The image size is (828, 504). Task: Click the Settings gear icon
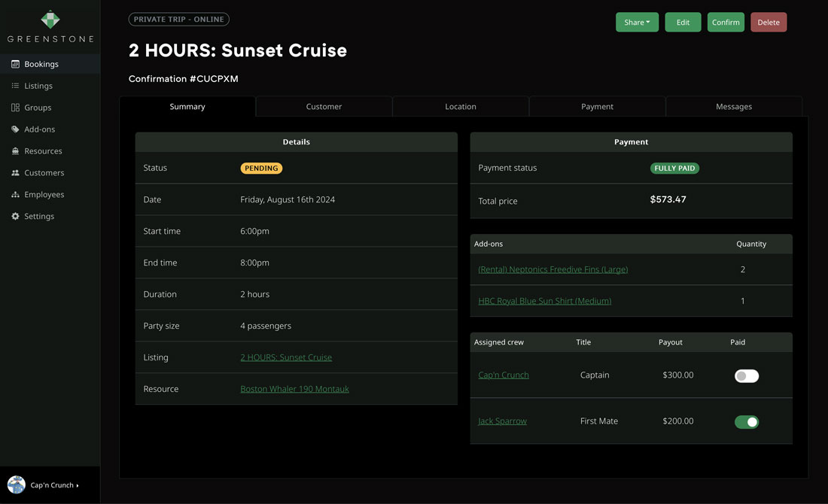[x=16, y=217]
